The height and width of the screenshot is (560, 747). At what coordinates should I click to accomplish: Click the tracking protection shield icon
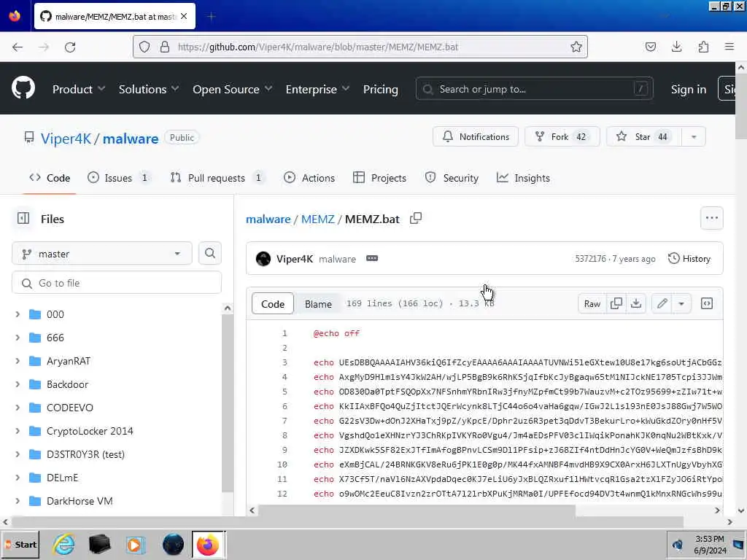[x=144, y=47]
